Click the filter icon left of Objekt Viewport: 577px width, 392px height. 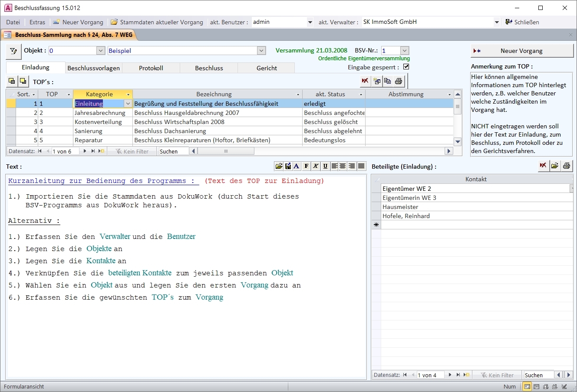coord(13,51)
